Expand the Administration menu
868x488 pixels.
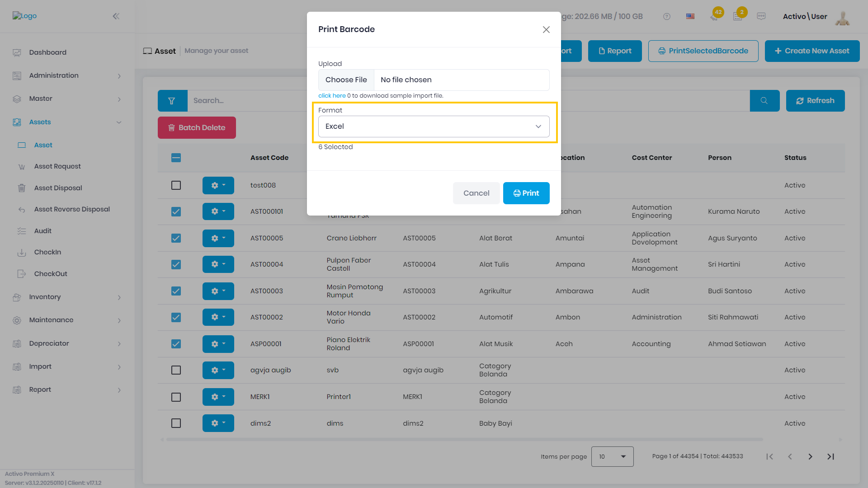(x=67, y=75)
